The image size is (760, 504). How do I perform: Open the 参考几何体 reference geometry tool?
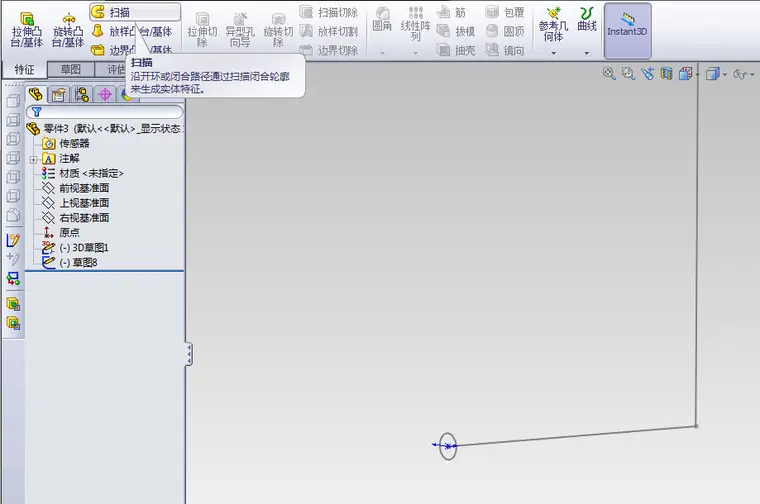554,24
